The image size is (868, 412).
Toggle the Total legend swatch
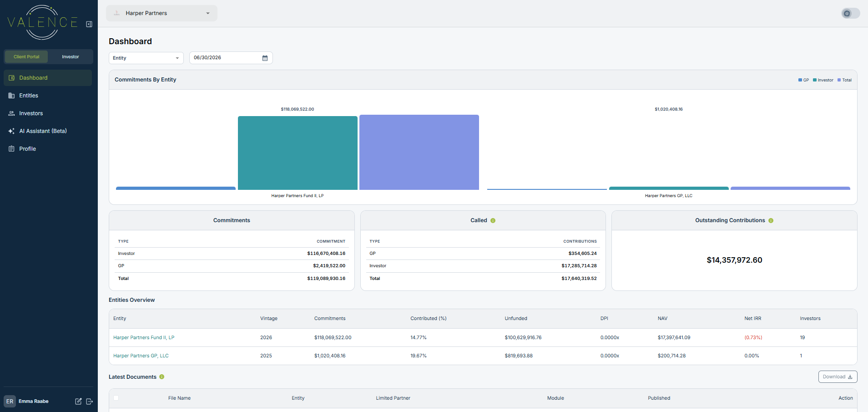click(x=839, y=80)
